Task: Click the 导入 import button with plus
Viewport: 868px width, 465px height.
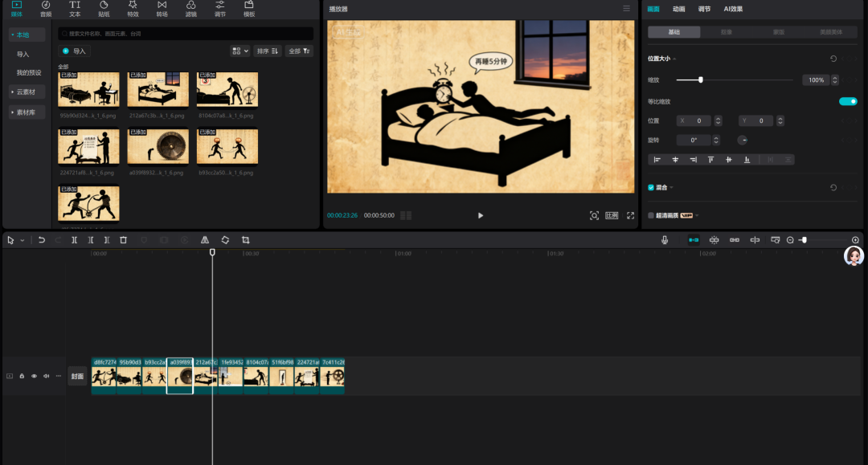Action: [75, 51]
